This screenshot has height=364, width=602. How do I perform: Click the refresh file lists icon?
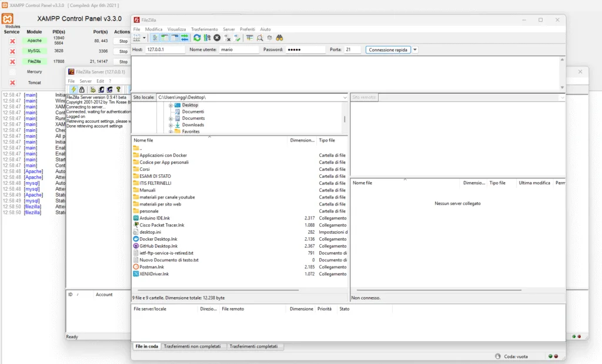(x=197, y=38)
